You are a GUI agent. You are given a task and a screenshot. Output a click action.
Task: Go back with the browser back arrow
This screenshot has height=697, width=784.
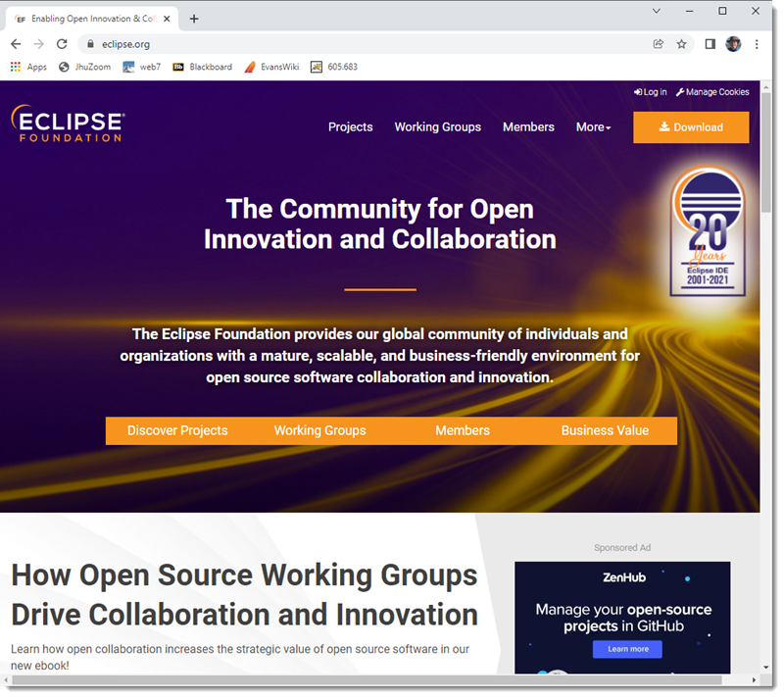click(x=16, y=44)
